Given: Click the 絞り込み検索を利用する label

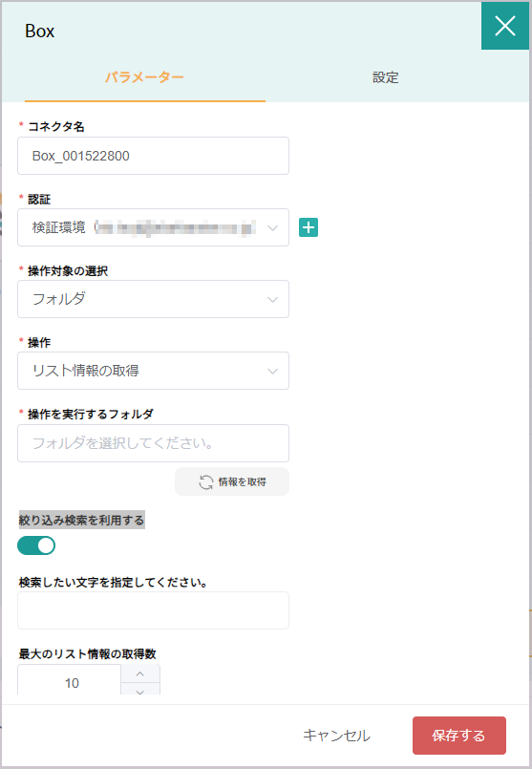Looking at the screenshot, I should 81,520.
